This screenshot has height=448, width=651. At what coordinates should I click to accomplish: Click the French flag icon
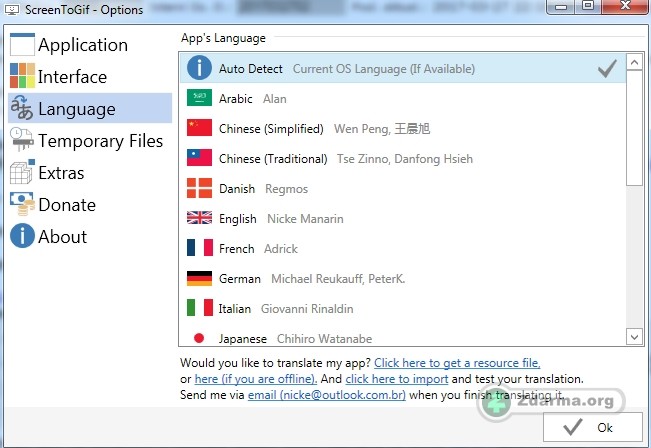pyautogui.click(x=200, y=247)
